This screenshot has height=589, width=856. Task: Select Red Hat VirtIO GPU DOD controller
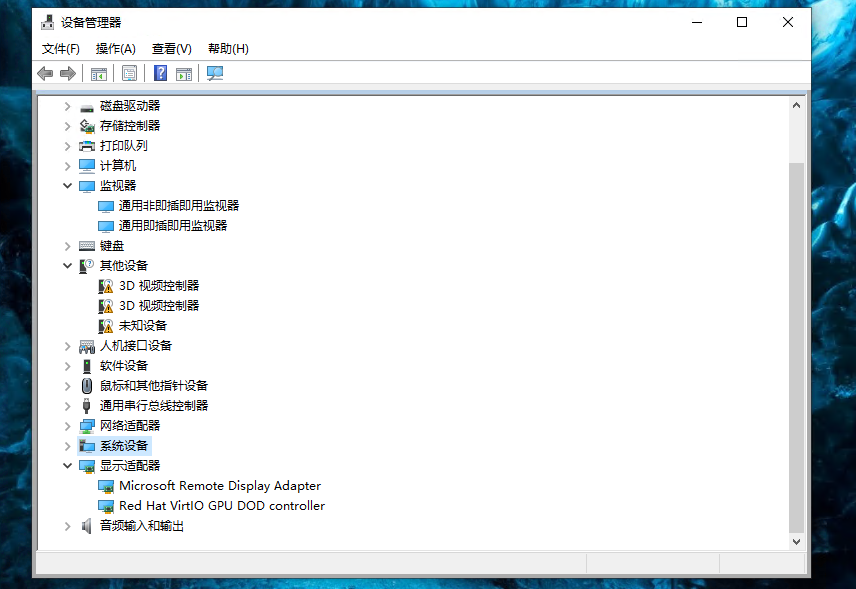pyautogui.click(x=221, y=506)
